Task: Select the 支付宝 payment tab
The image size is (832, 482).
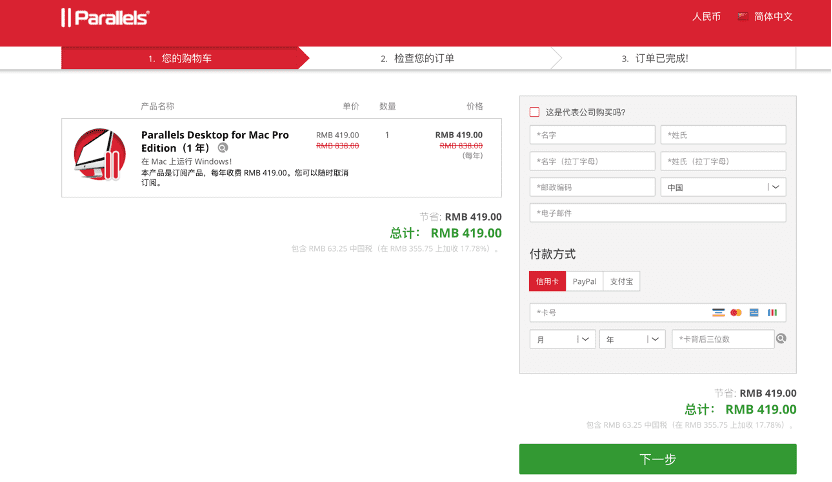Action: click(x=622, y=281)
